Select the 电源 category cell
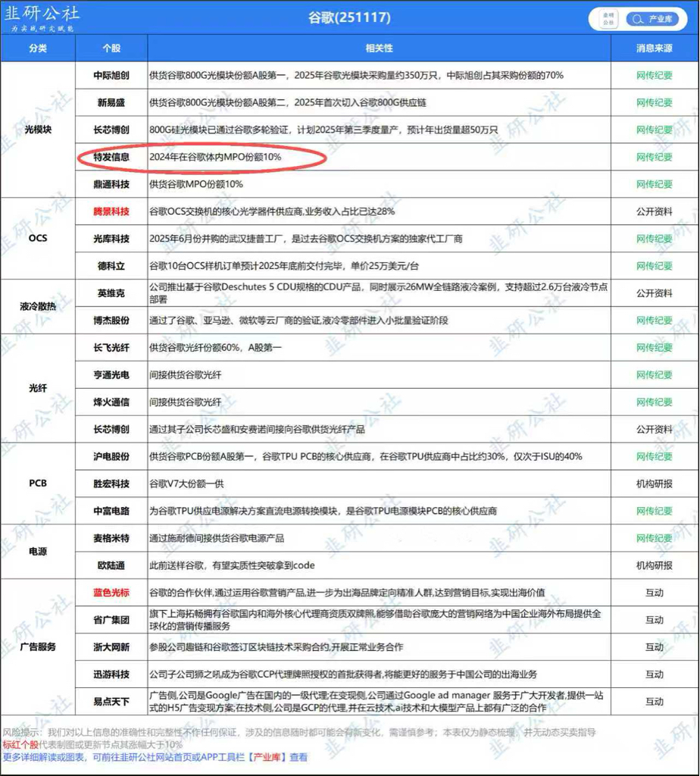The height and width of the screenshot is (776, 700). click(38, 552)
